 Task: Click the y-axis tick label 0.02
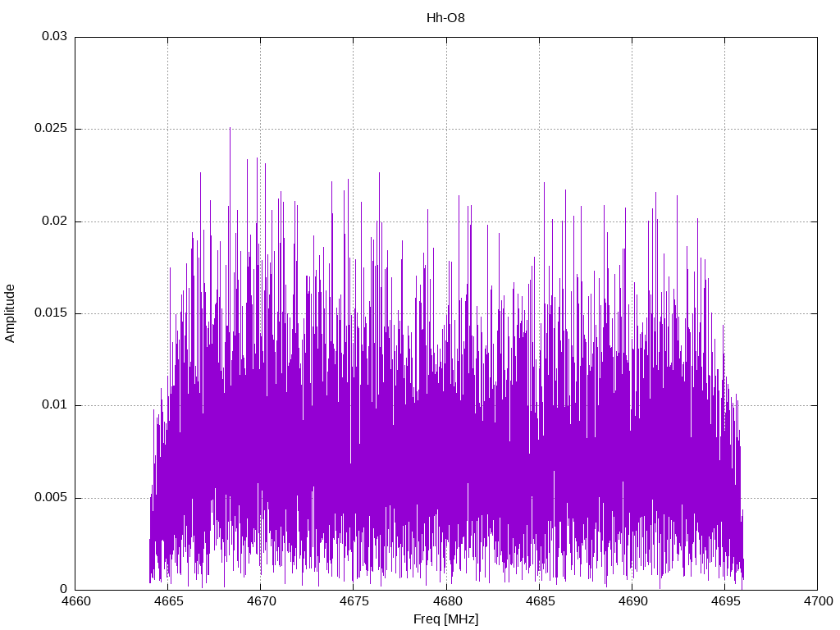pyautogui.click(x=55, y=221)
